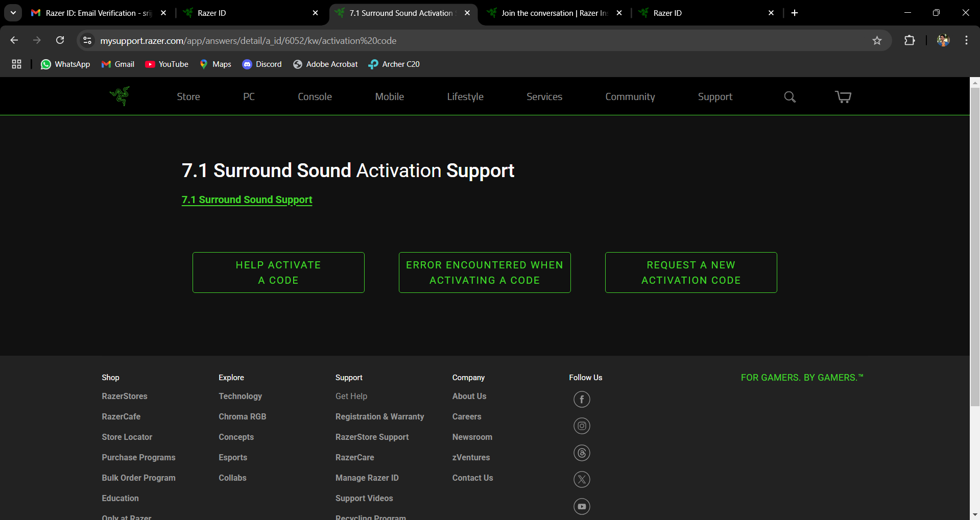Open the RazerCafe footer link
980x520 pixels.
click(121, 416)
